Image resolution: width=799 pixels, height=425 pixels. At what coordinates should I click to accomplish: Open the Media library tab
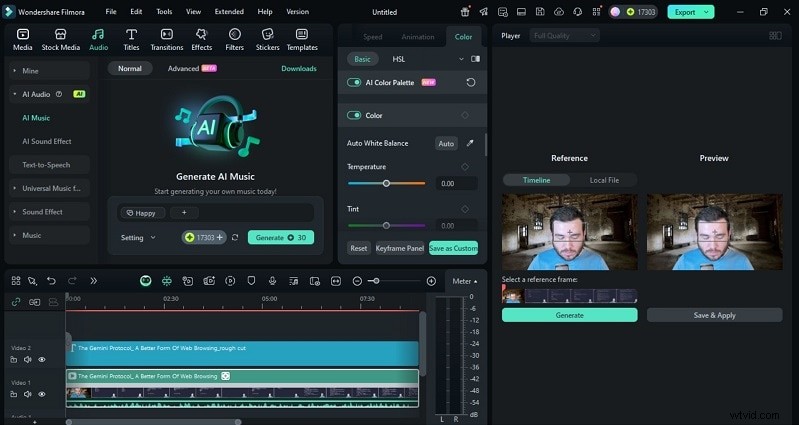pyautogui.click(x=22, y=40)
